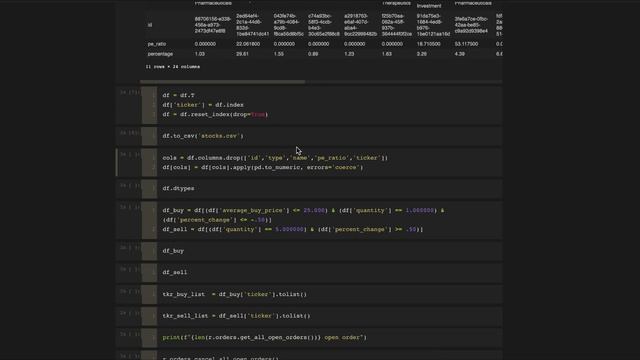Click the percentage value 0.89
Viewport: 640px width, 360px height.
tap(313, 54)
